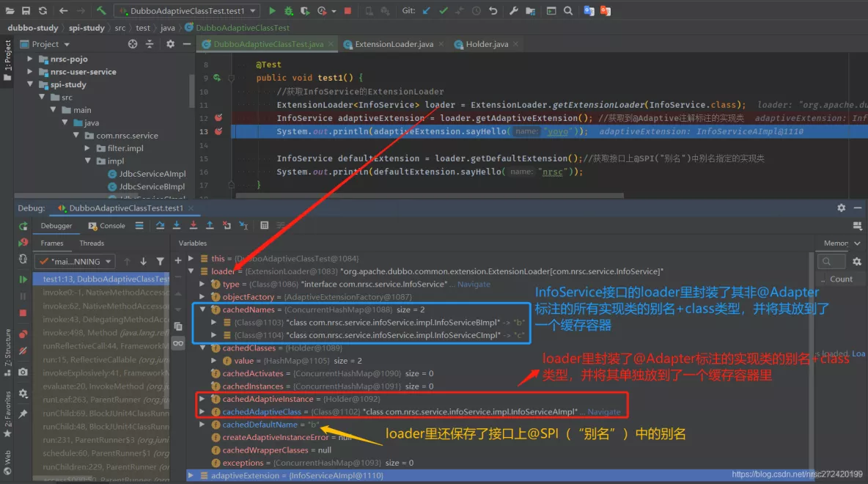Click Navigate link beside cachedAdaptiveClass
The width and height of the screenshot is (868, 484).
coord(604,411)
